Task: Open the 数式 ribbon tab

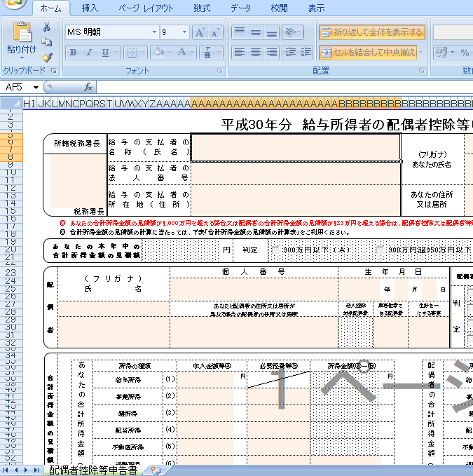Action: [202, 8]
